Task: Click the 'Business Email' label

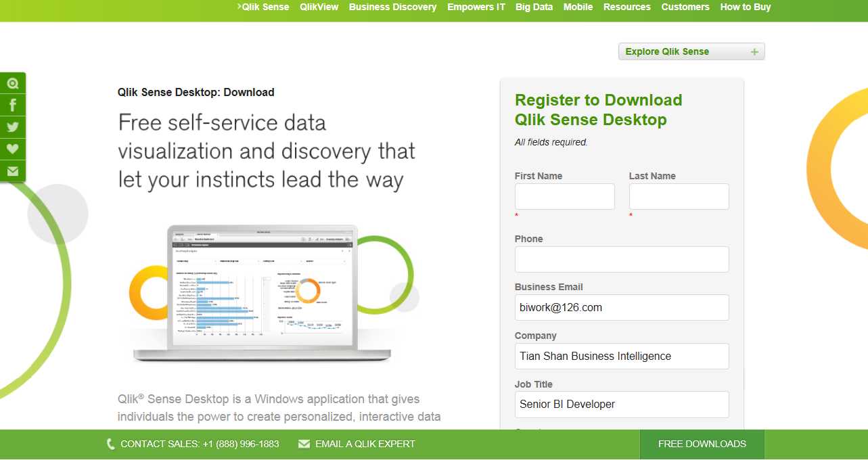Action: coord(549,287)
